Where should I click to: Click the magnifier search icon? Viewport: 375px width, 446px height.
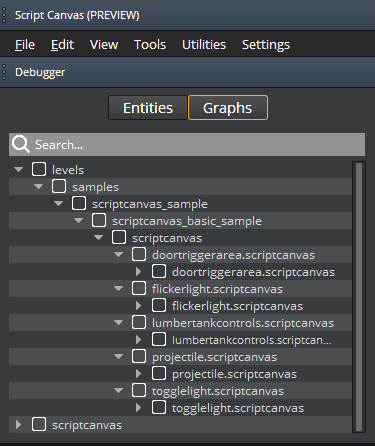click(x=21, y=144)
